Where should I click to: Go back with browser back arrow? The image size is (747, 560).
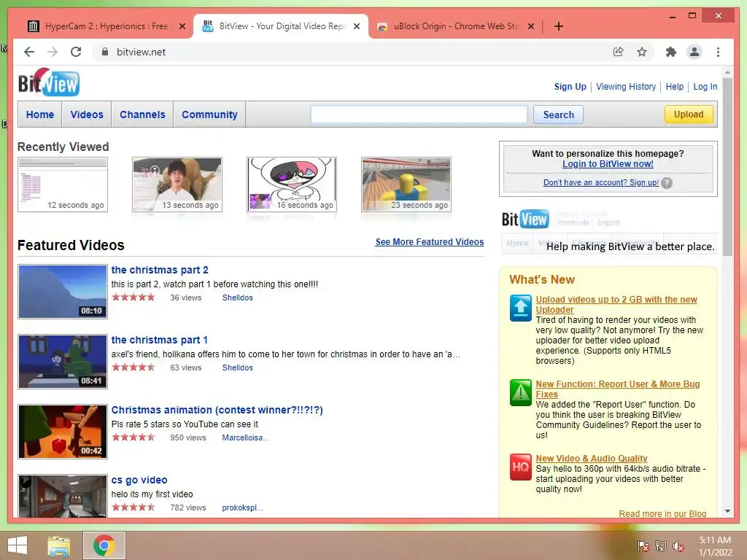(x=29, y=52)
